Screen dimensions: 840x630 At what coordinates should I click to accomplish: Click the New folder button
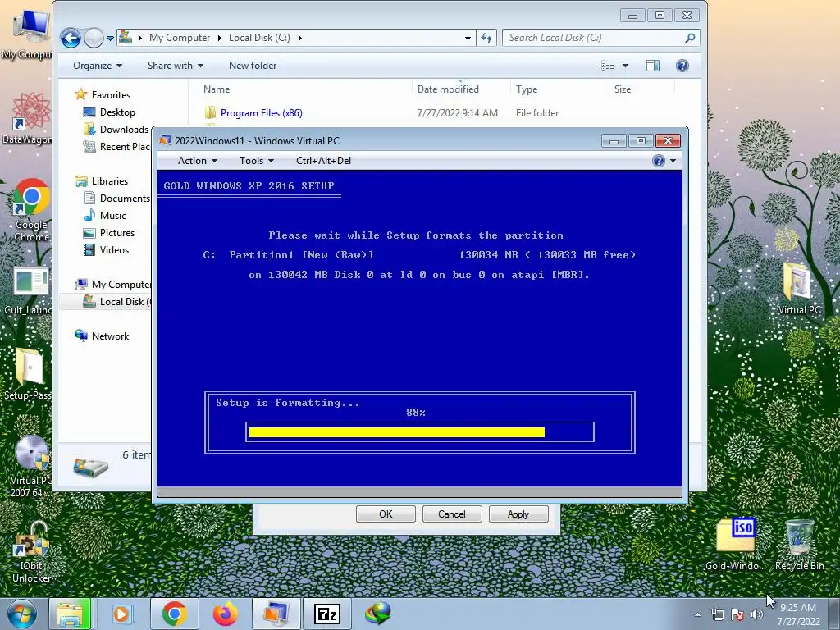click(x=253, y=66)
